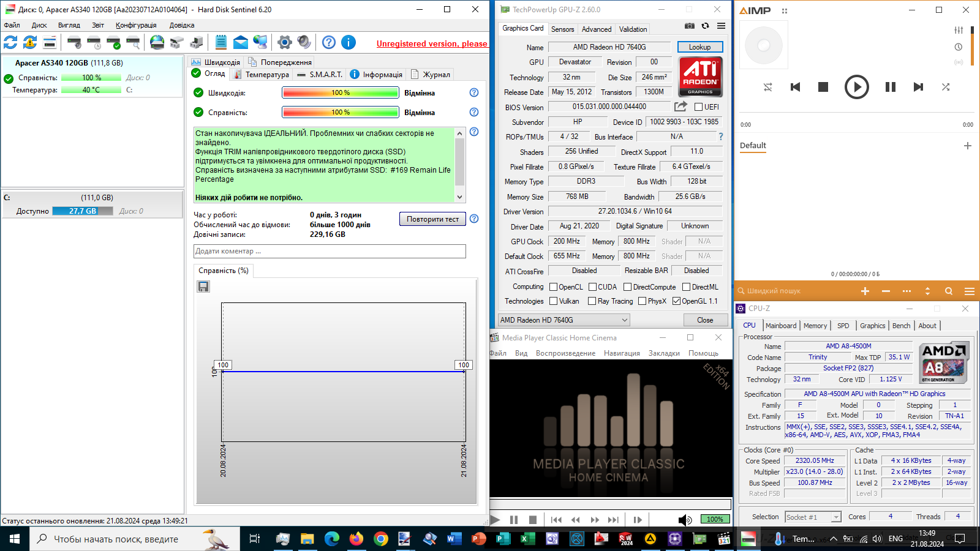The image size is (980, 551).
Task: Click the Lookup button in GPU-Z
Action: tap(700, 47)
